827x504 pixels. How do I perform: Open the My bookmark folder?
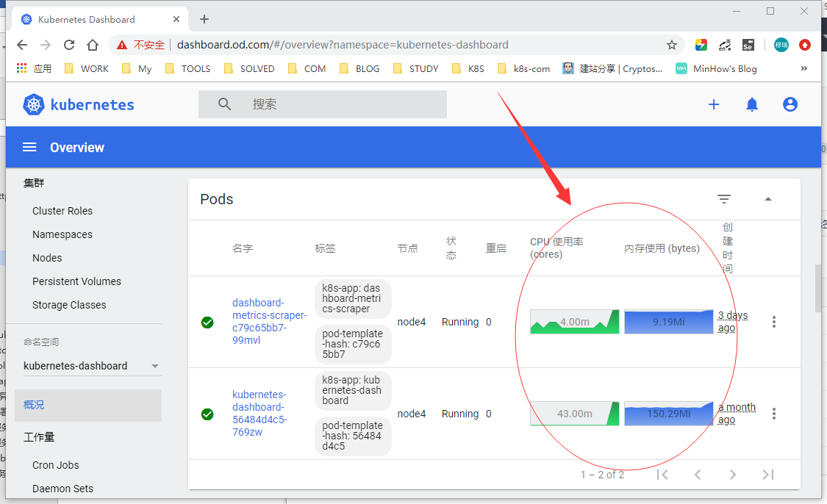137,68
